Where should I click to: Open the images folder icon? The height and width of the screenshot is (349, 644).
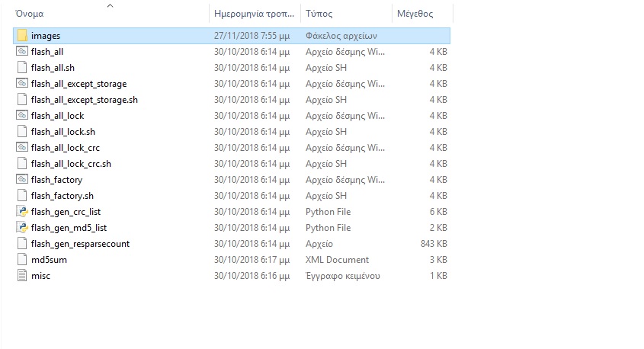22,36
